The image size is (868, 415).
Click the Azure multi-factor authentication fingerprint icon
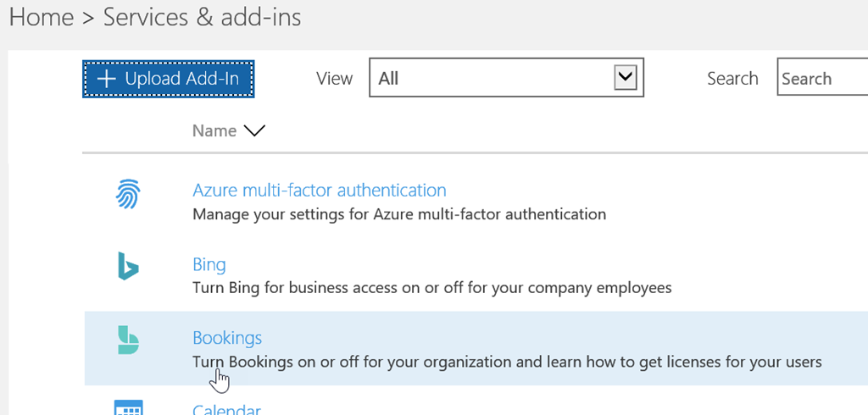pyautogui.click(x=127, y=196)
